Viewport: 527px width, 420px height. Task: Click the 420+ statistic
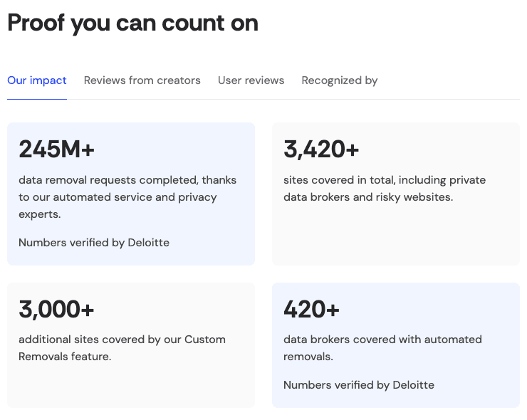[311, 309]
